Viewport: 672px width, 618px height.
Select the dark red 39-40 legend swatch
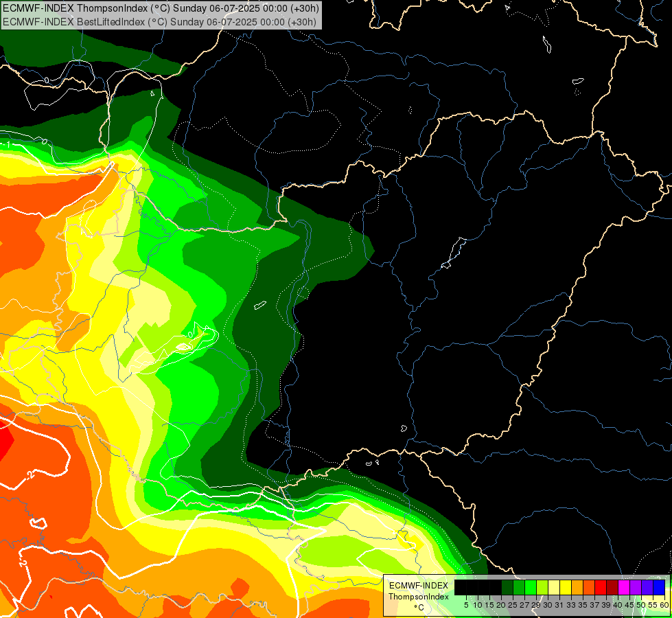(x=612, y=587)
